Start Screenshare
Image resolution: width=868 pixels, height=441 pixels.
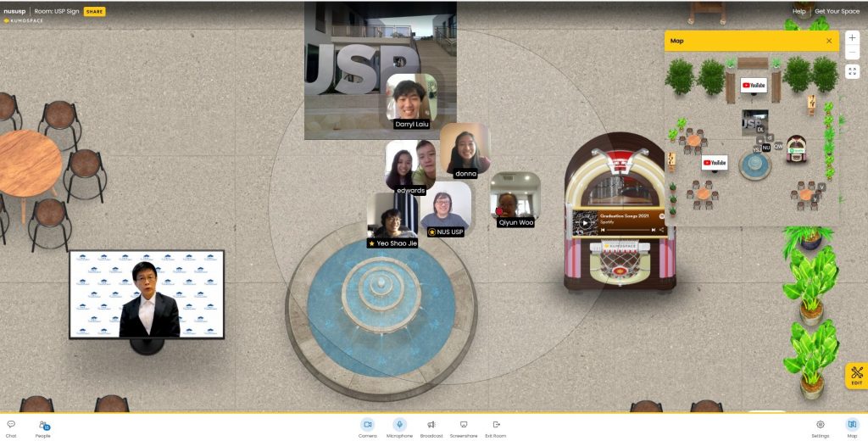pyautogui.click(x=464, y=427)
